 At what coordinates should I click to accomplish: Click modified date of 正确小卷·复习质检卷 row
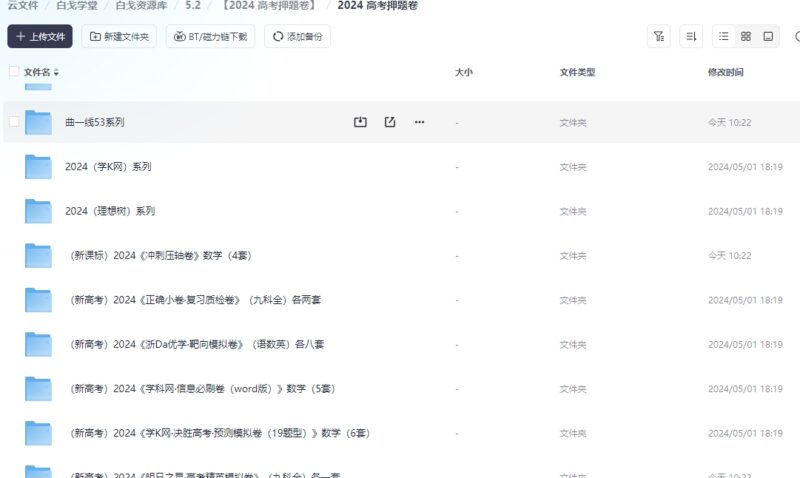click(745, 300)
